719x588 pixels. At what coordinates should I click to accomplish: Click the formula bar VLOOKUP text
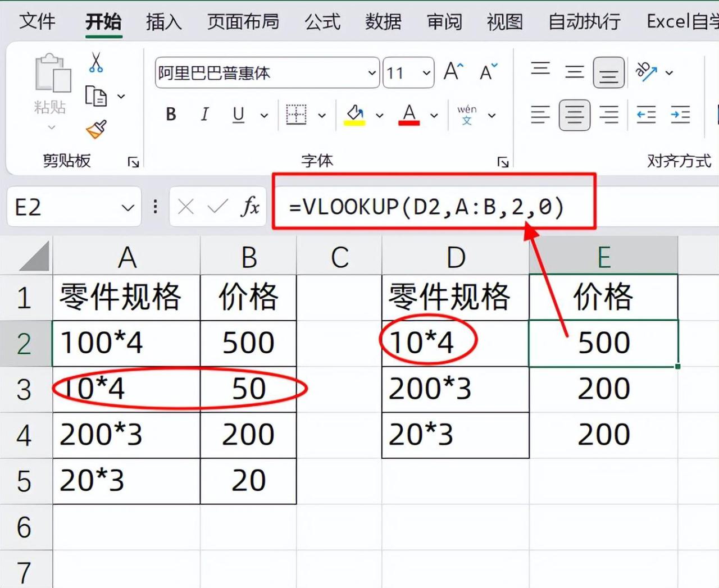click(426, 207)
